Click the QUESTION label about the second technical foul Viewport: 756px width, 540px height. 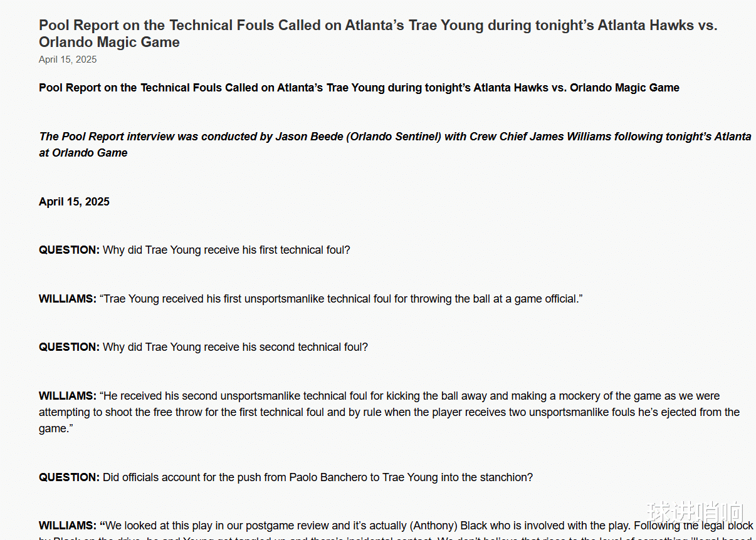point(69,347)
